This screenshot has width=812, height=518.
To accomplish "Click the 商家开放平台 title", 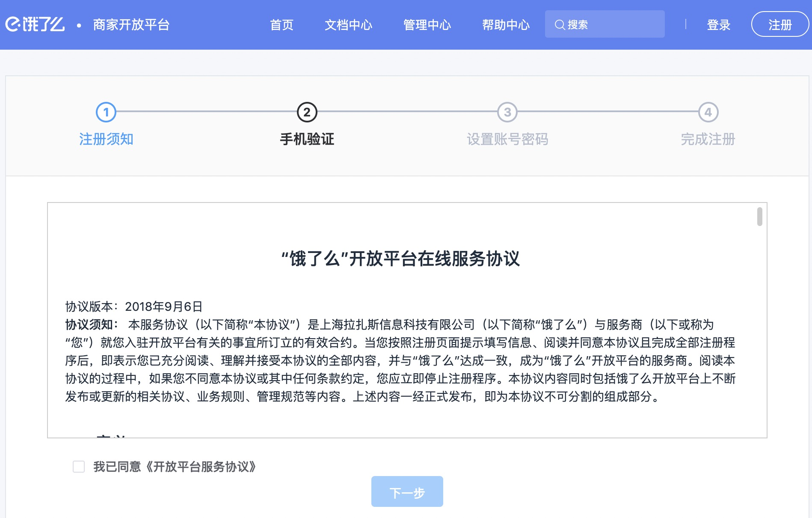I will tap(131, 25).
